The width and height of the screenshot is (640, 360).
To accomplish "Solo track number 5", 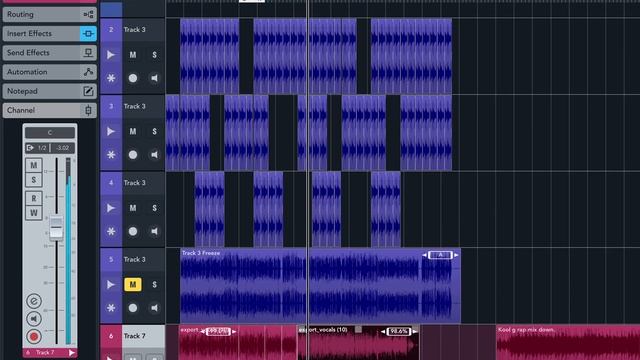I will tap(154, 284).
